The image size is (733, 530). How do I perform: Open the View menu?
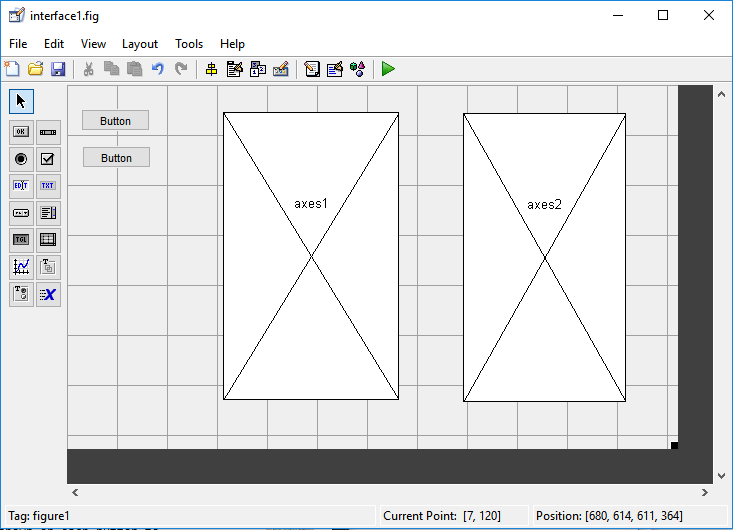[x=93, y=44]
